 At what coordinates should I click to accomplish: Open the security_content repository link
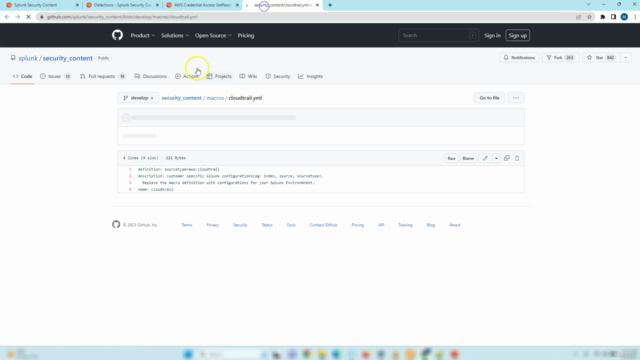point(68,58)
